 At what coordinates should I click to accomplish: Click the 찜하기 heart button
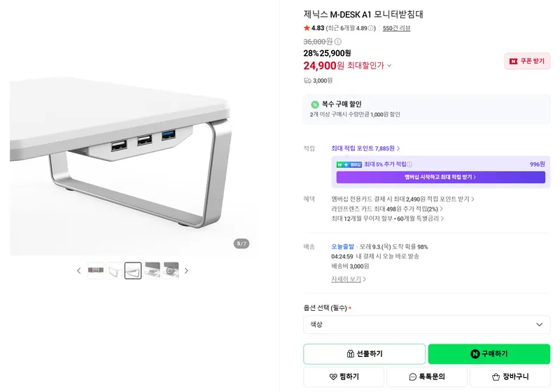click(344, 377)
